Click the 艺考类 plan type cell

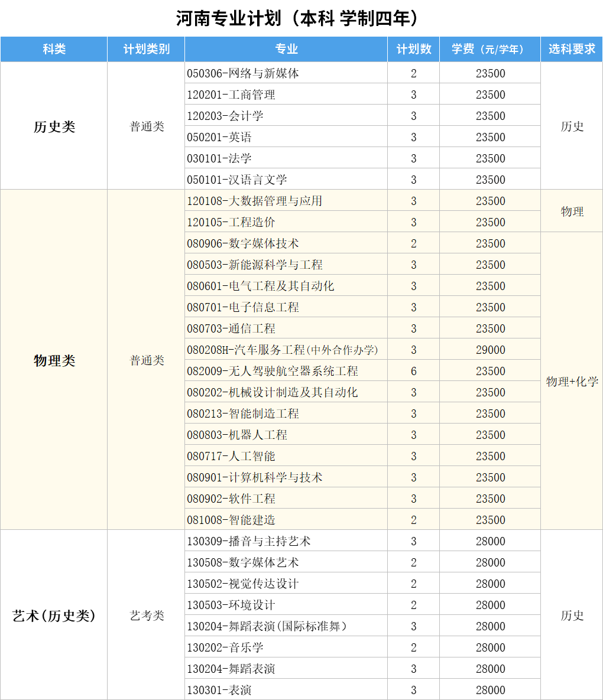[146, 616]
